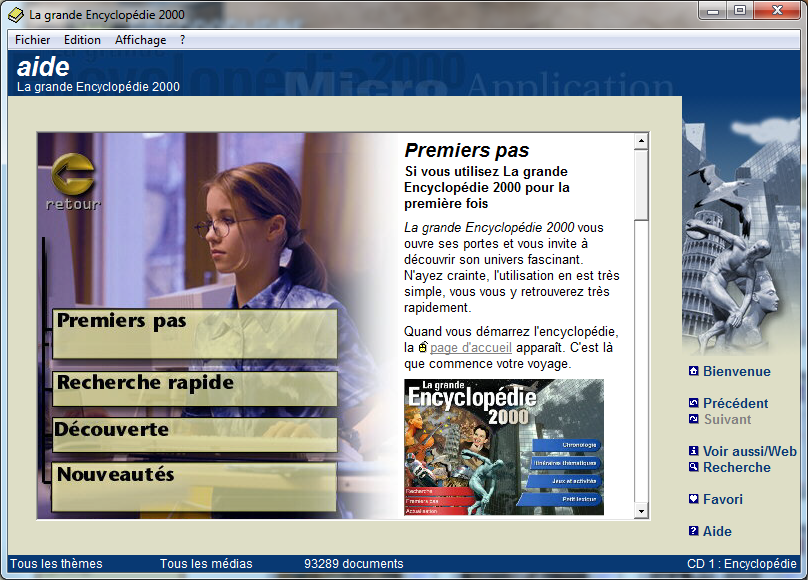808x580 pixels.
Task: Open the Voir aussi/Web link
Action: tap(750, 451)
